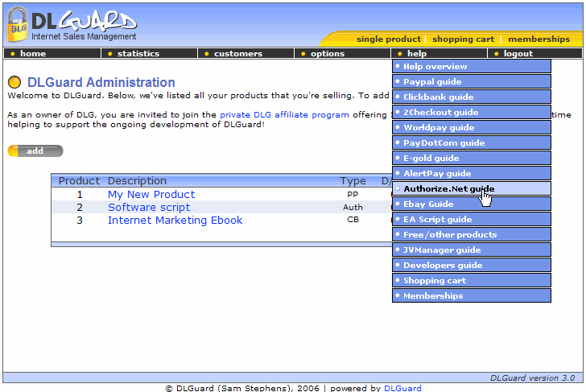Click the PP type cell
Viewport: 586px width, 392px height.
pyautogui.click(x=353, y=195)
